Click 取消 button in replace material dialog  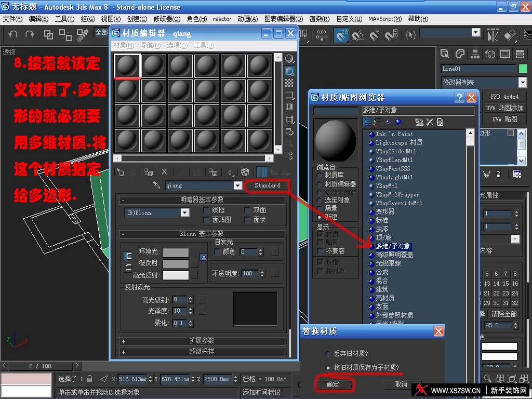[x=401, y=384]
